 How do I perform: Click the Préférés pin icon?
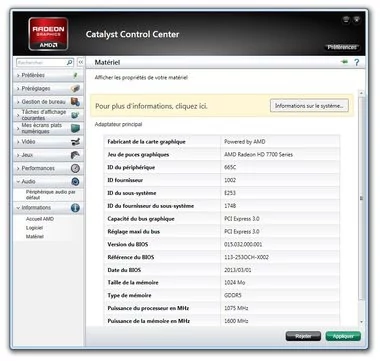[x=76, y=76]
